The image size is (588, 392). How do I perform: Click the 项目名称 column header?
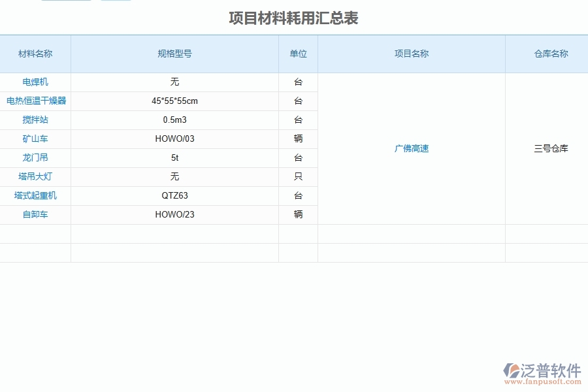pos(412,54)
